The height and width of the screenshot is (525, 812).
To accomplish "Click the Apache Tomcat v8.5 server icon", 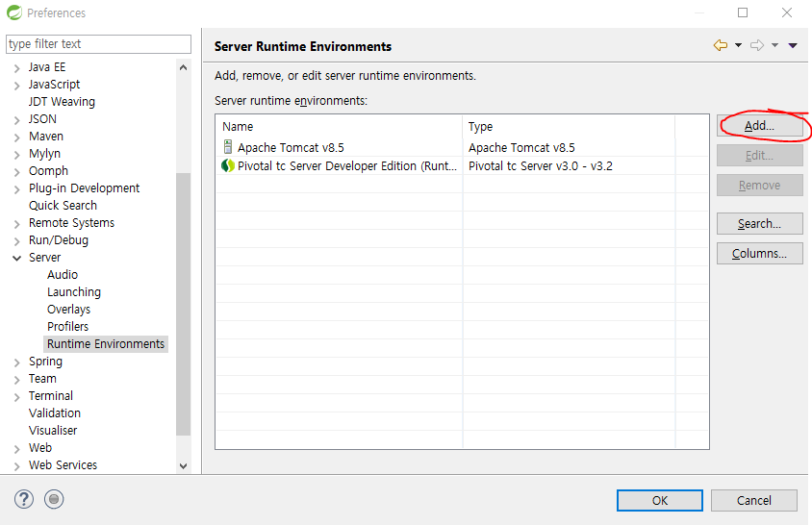I will tap(227, 147).
